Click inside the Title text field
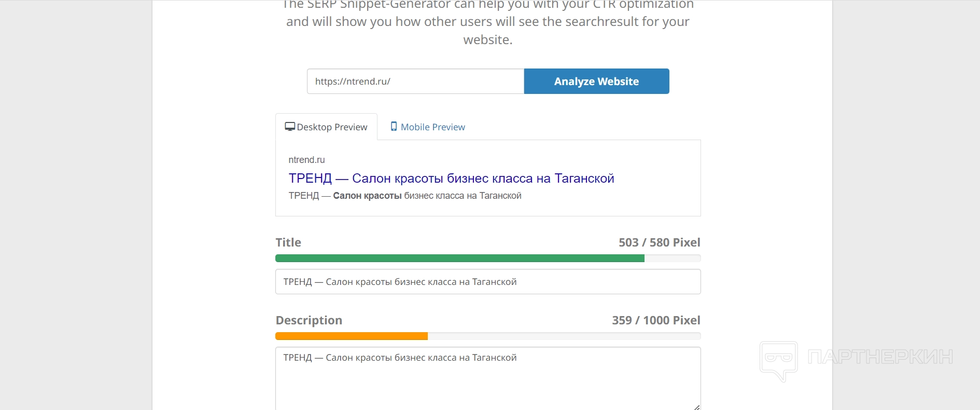 click(487, 282)
